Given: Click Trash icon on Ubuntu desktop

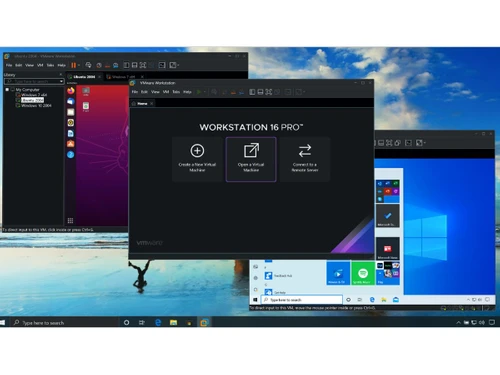Looking at the screenshot, I should pos(86,107).
